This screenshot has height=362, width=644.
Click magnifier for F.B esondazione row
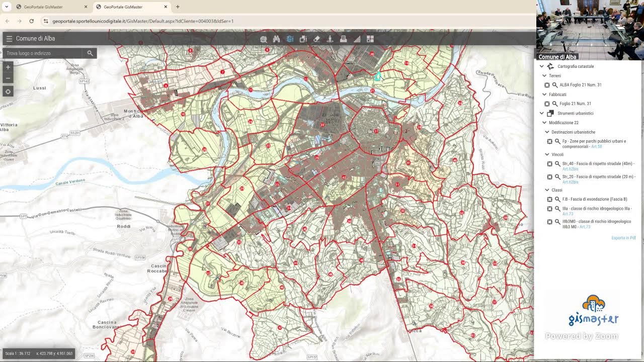[557, 199]
